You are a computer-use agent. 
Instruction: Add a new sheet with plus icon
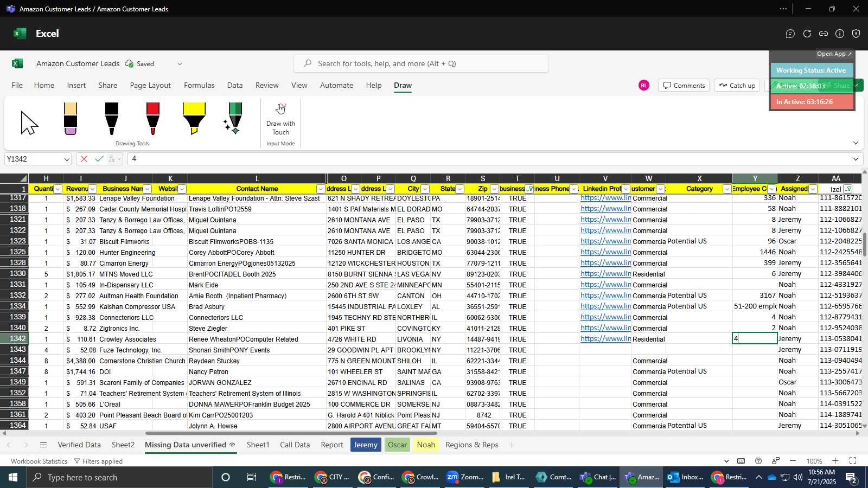(x=512, y=445)
